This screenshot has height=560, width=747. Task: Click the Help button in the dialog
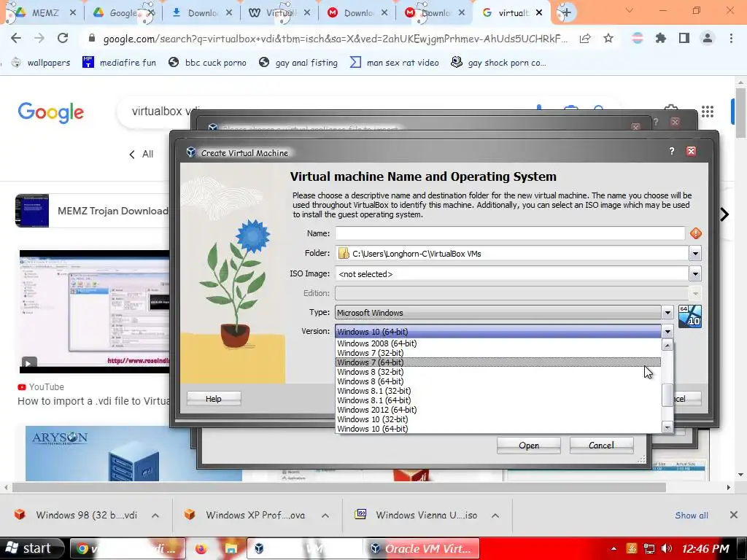(214, 399)
